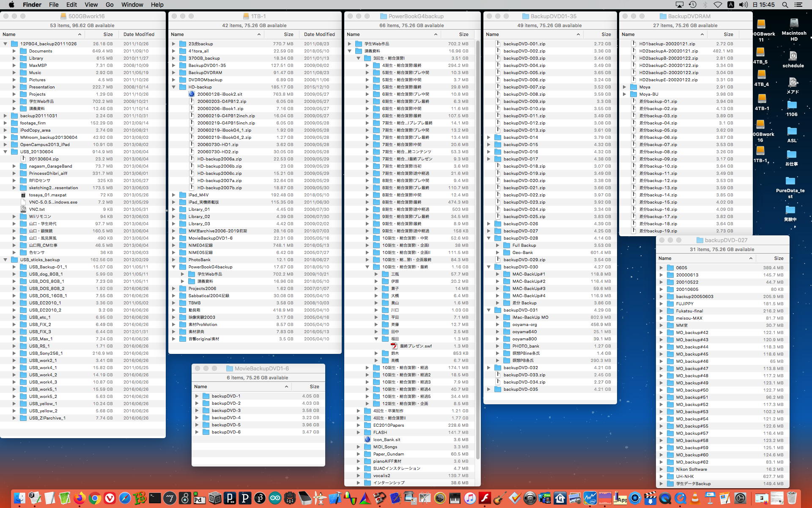Launch Google Chrome in the Dock
The image size is (812, 508).
pyautogui.click(x=95, y=498)
